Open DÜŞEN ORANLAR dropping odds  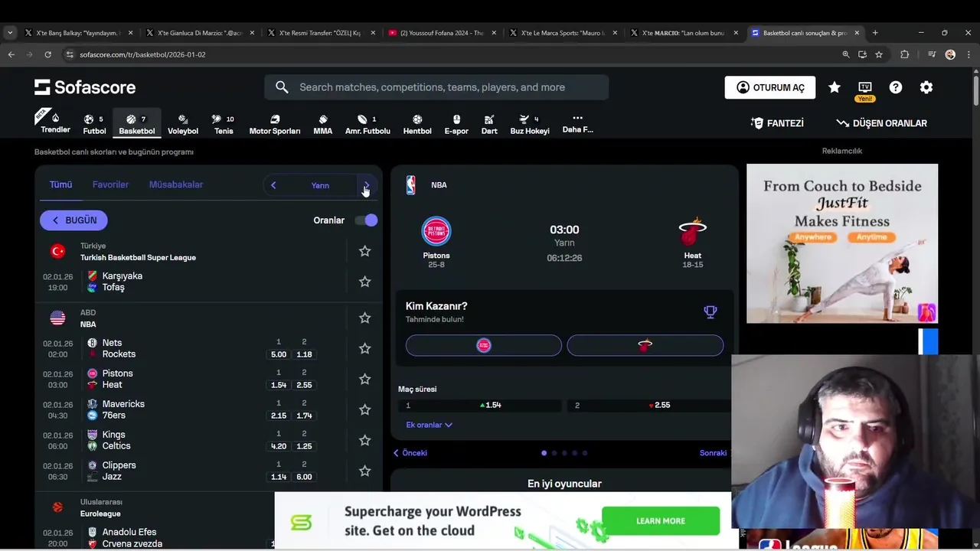point(881,123)
